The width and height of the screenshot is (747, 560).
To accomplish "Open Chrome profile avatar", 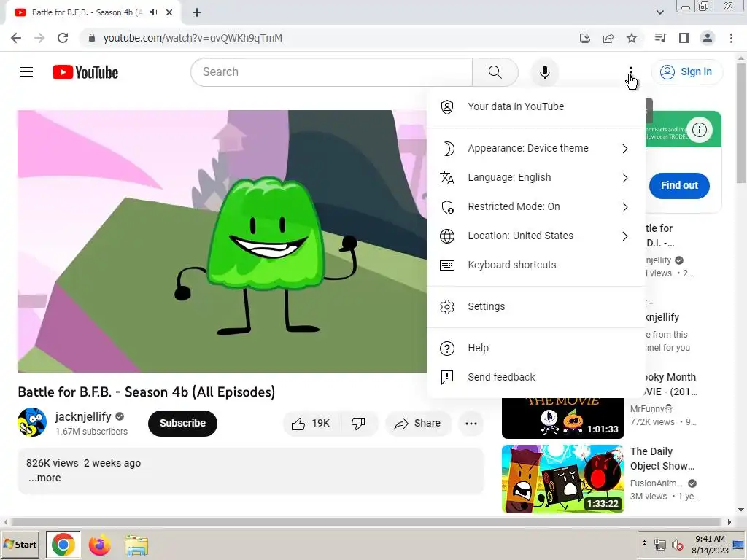I will coord(708,38).
